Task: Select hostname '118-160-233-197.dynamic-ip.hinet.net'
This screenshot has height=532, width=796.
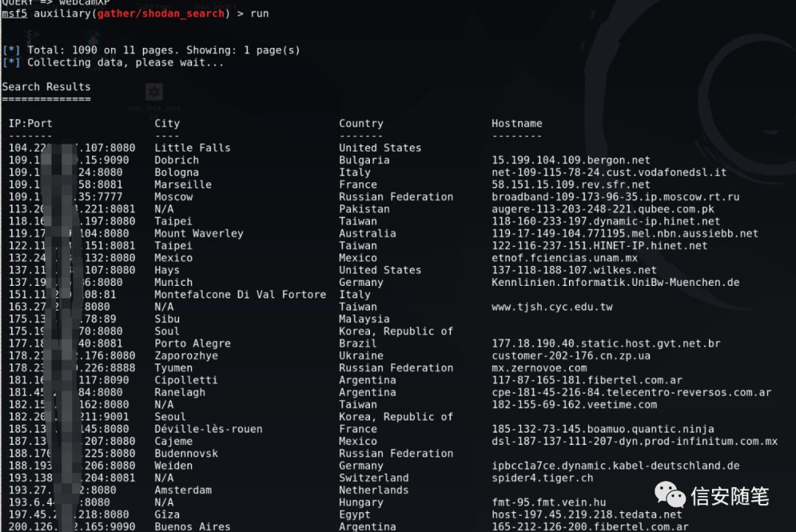Action: tap(606, 221)
